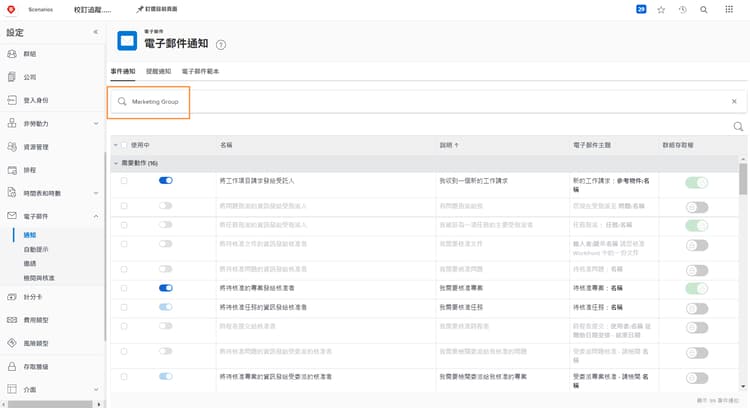Click the 資源管理 sidebar icon

pyautogui.click(x=12, y=147)
